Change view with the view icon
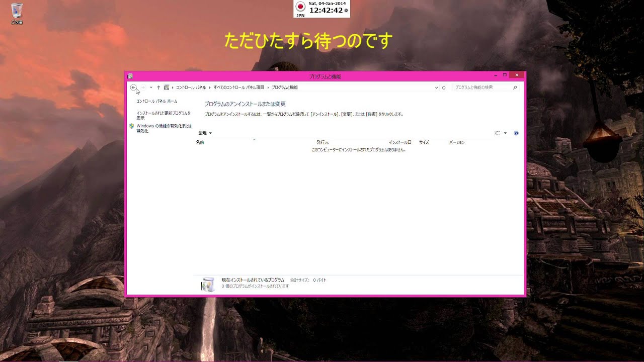This screenshot has width=644, height=362. click(497, 133)
